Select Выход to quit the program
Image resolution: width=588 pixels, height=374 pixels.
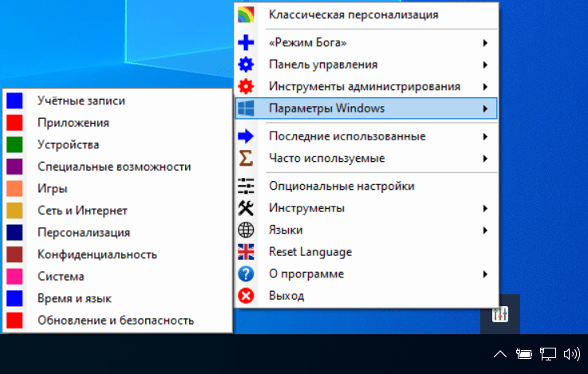(366, 296)
